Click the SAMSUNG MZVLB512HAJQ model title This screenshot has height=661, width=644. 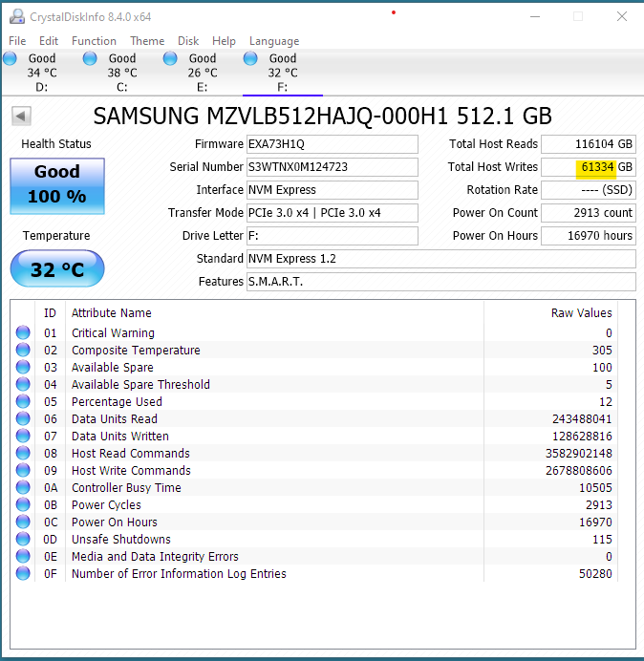tap(322, 116)
